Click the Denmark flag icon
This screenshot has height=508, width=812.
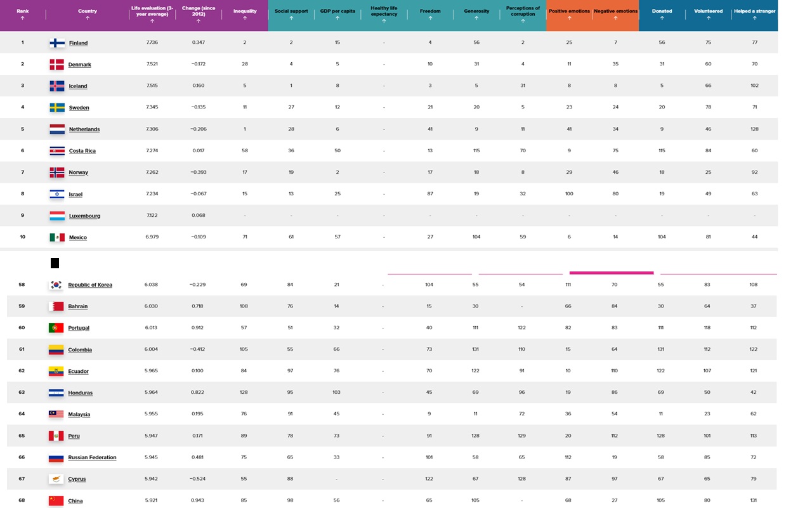point(57,65)
